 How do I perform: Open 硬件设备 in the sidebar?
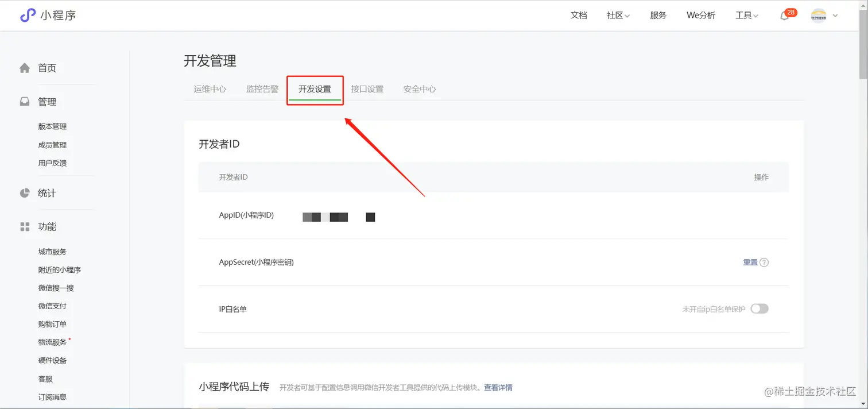52,360
